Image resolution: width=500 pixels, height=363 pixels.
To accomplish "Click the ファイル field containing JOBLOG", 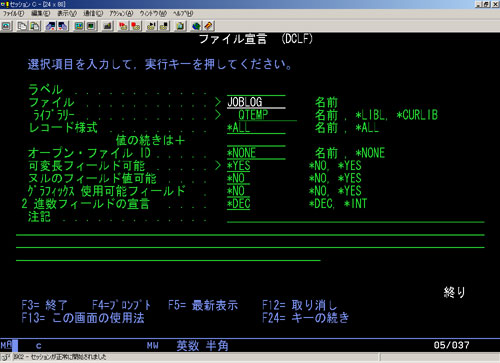I will [x=256, y=102].
